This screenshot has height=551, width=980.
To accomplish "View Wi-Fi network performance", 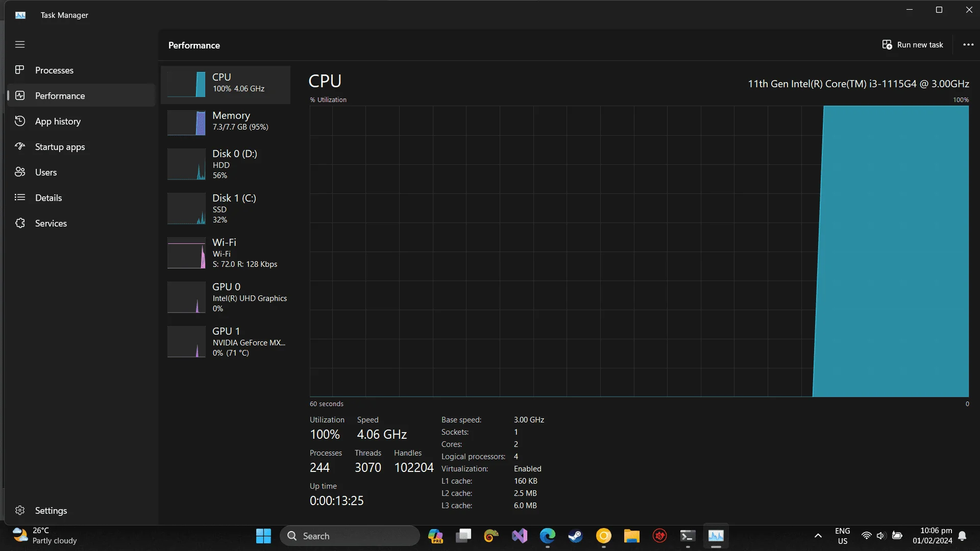I will 226,253.
